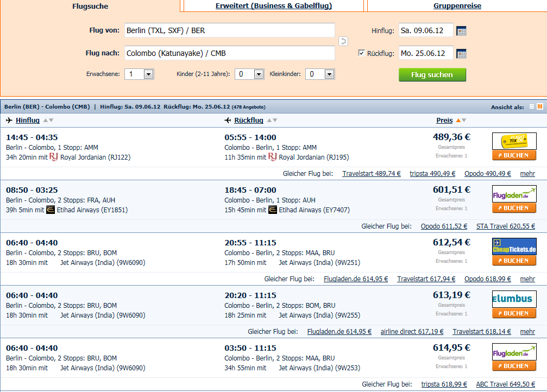Open ABC Travel 649,50 € link
This screenshot has height=392, width=547.
pos(506,384)
